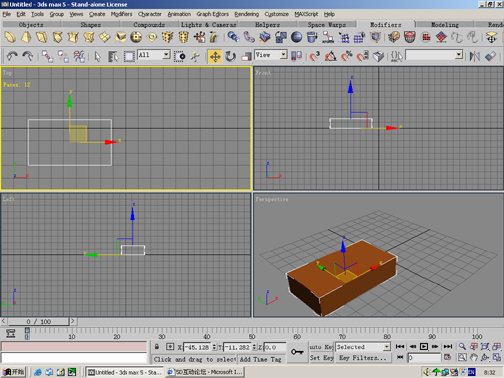This screenshot has height=378, width=504.
Task: Play the animation
Action: 424,347
